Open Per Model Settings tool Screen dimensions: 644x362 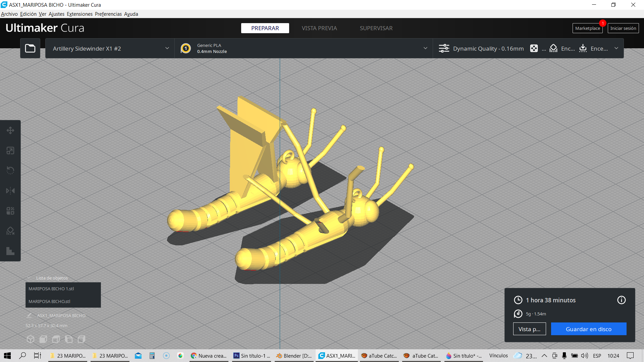(10, 211)
